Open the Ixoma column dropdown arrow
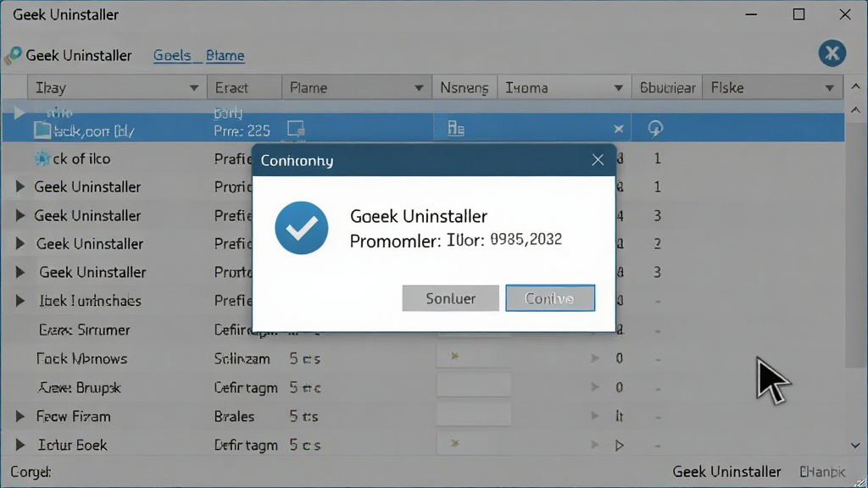The image size is (868, 488). tap(618, 88)
